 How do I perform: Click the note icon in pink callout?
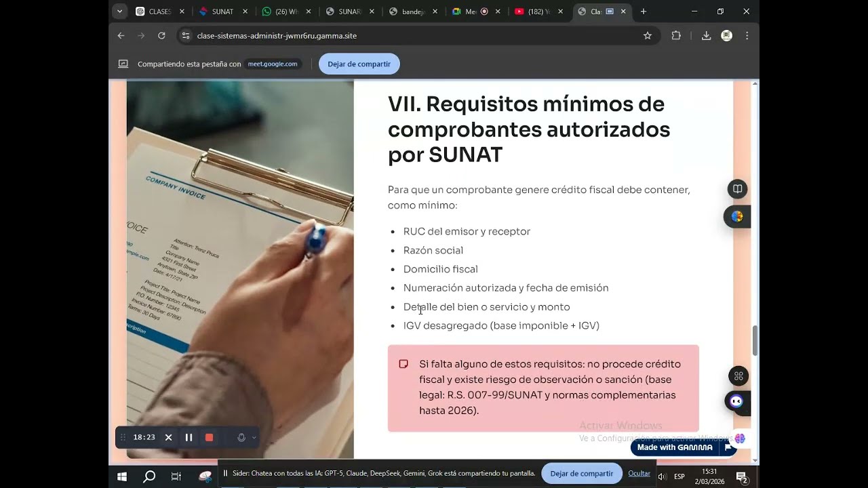[403, 364]
